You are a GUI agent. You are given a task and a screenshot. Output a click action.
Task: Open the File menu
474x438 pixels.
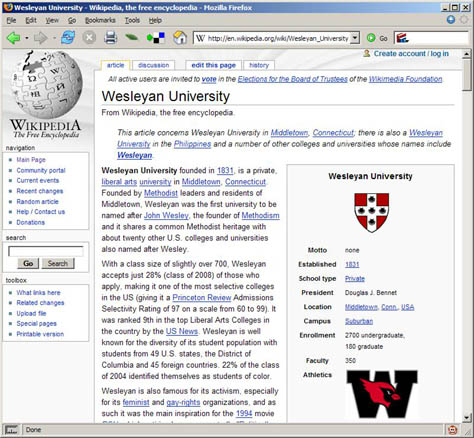pos(11,20)
